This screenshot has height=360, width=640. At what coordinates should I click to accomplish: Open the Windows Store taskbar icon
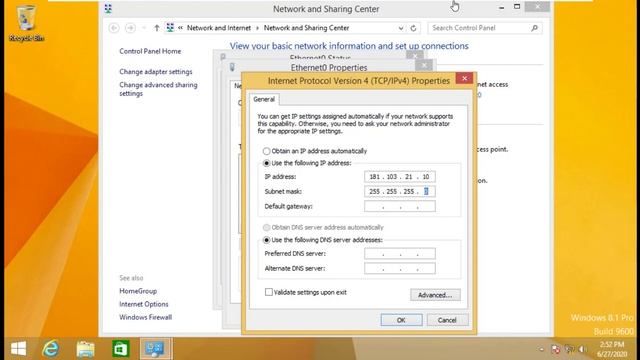[x=121, y=349]
